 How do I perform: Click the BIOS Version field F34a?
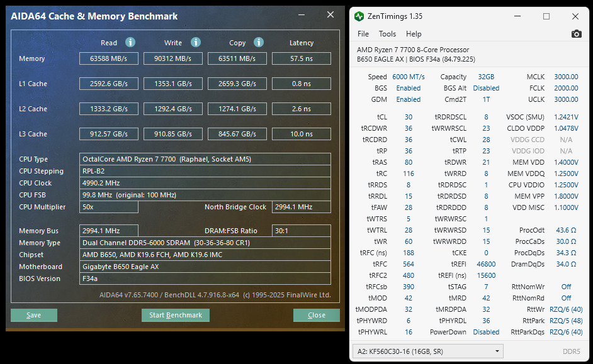(205, 279)
